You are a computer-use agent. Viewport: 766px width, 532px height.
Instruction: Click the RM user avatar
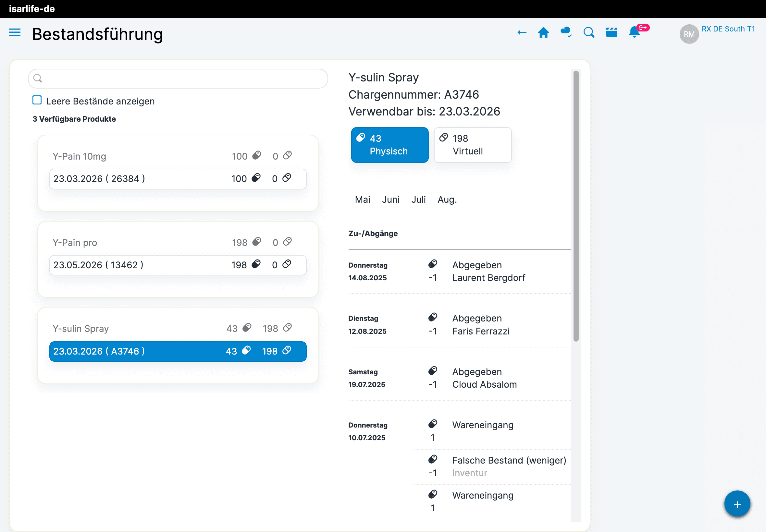[x=689, y=34]
